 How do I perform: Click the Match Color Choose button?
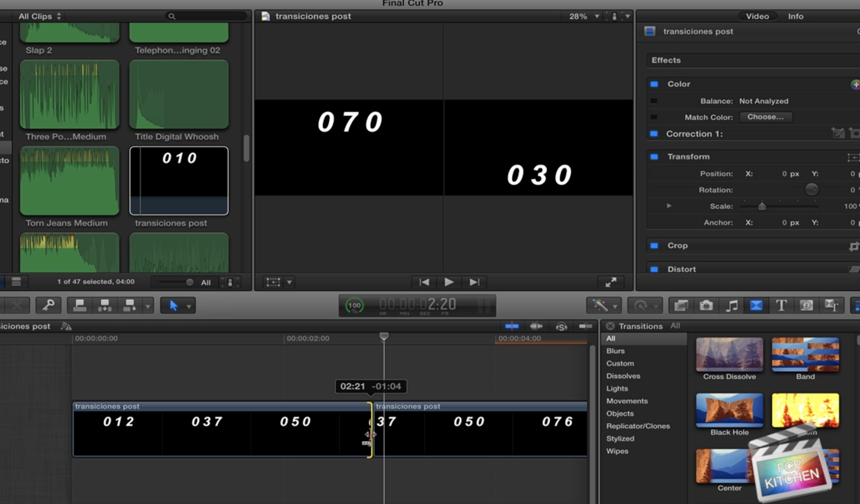766,117
